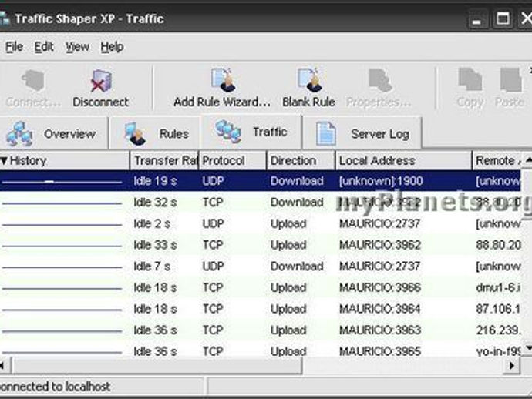
Task: Click the remote address 87.106.1 cell
Action: click(498, 309)
